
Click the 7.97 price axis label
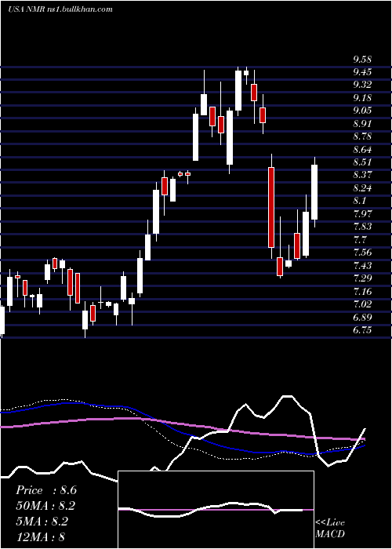[362, 213]
